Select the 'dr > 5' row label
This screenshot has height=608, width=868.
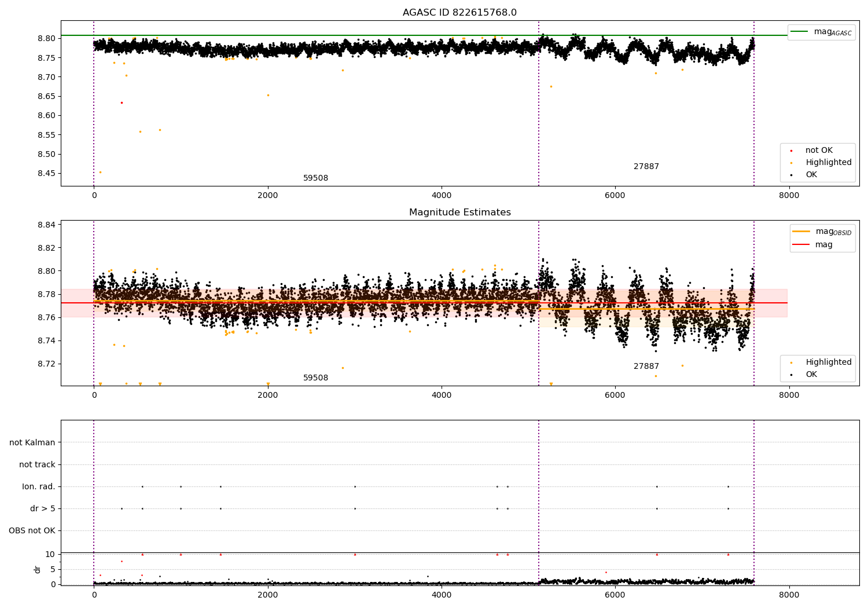(x=43, y=508)
